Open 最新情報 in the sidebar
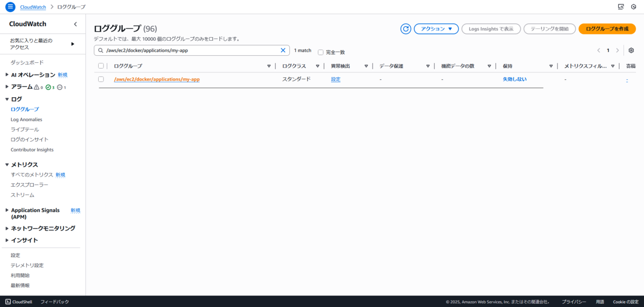 [x=20, y=286]
